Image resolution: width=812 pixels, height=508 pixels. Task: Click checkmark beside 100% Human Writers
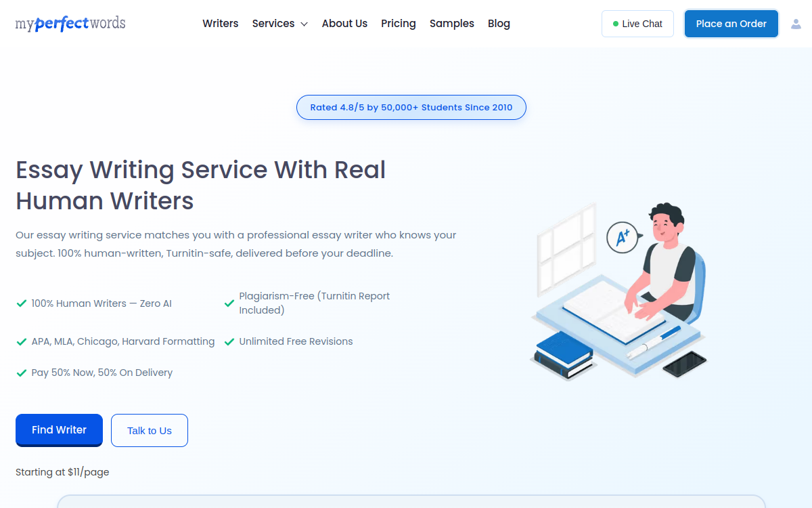pyautogui.click(x=21, y=303)
